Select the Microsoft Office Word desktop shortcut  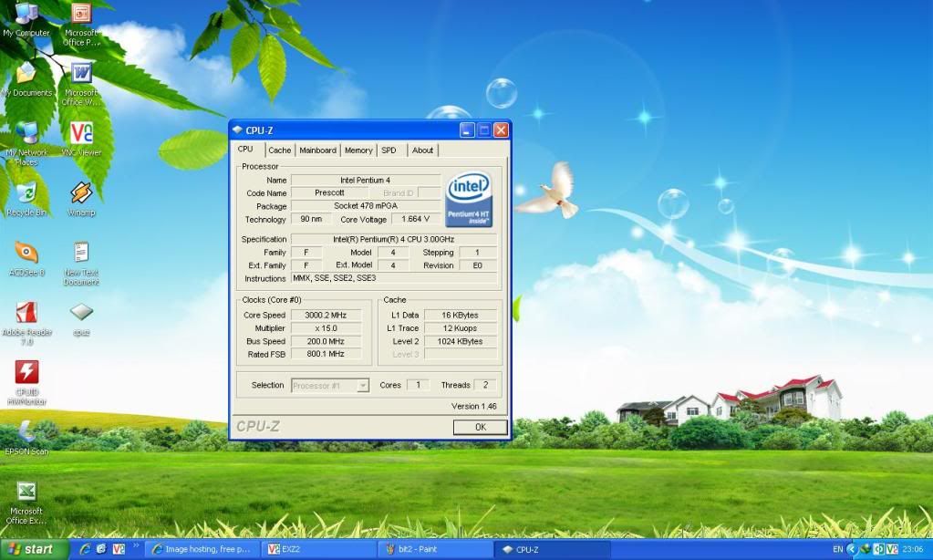tap(81, 85)
